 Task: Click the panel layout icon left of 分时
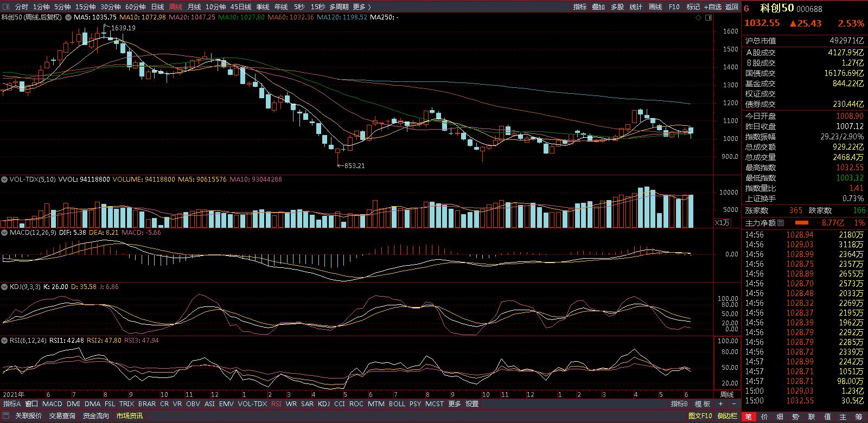pyautogui.click(x=6, y=7)
